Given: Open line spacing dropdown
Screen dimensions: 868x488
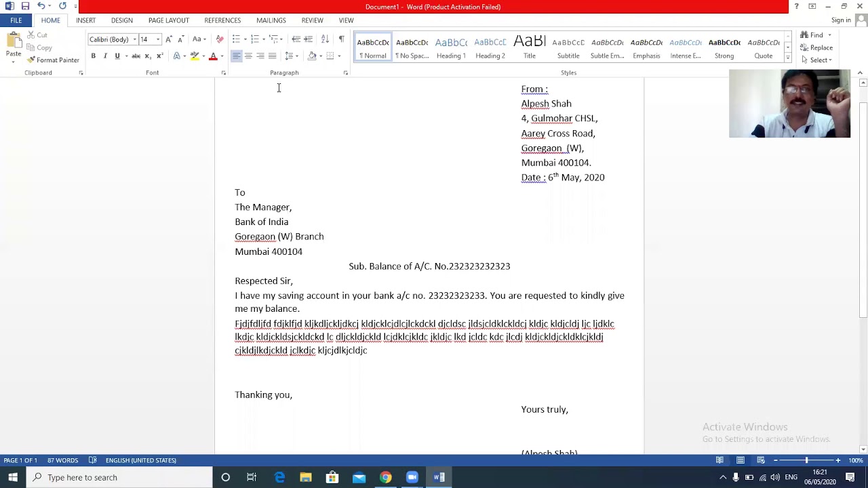Looking at the screenshot, I should [x=292, y=56].
